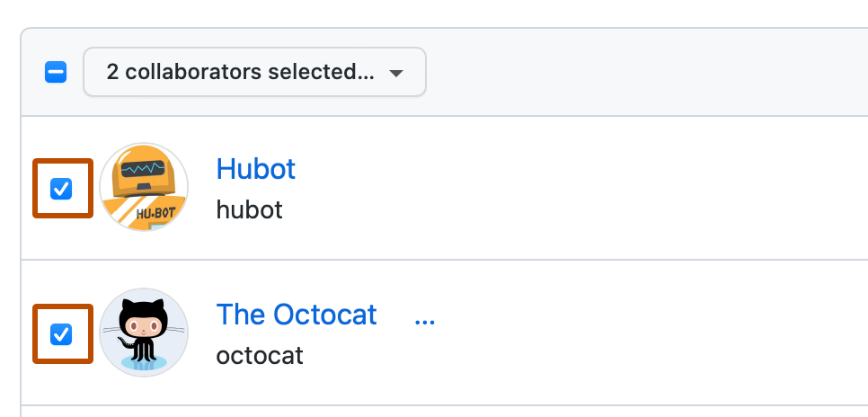Click the white checkmark in Octocat's checkbox
Viewport: 868px width, 417px height.
tap(61, 334)
